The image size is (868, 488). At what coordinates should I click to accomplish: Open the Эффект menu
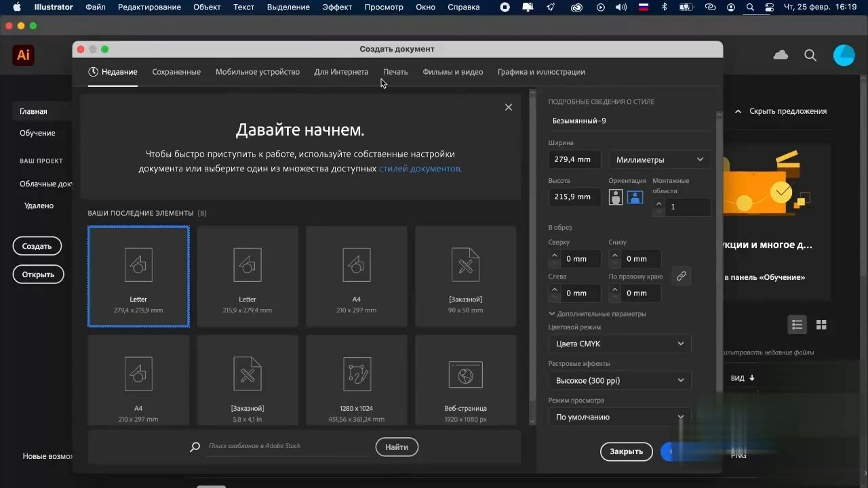click(x=337, y=7)
